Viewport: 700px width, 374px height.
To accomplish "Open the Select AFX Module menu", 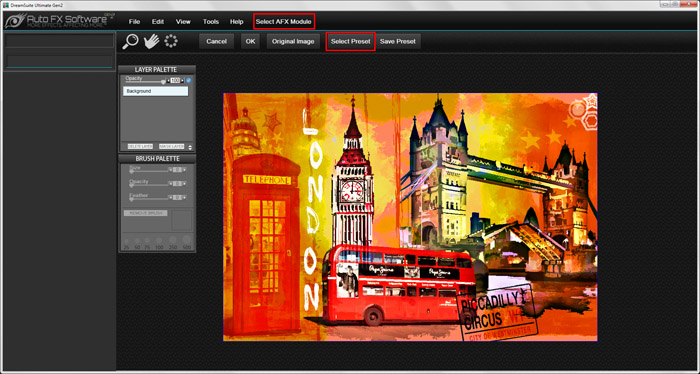I will (x=284, y=21).
